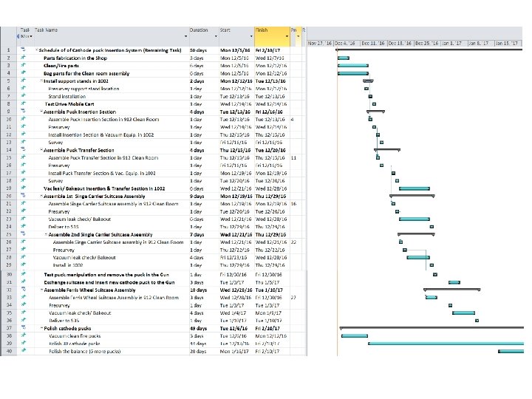Image resolution: width=532 pixels, height=399 pixels.
Task: Click task mode icon for row 20
Action: pyautogui.click(x=24, y=196)
